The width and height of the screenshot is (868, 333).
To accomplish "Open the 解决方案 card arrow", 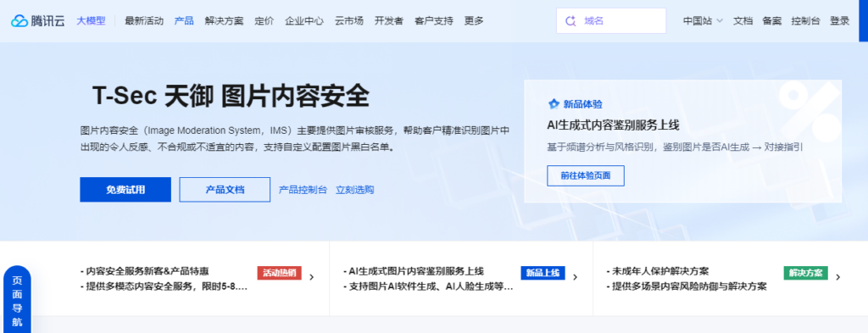I will 838,277.
